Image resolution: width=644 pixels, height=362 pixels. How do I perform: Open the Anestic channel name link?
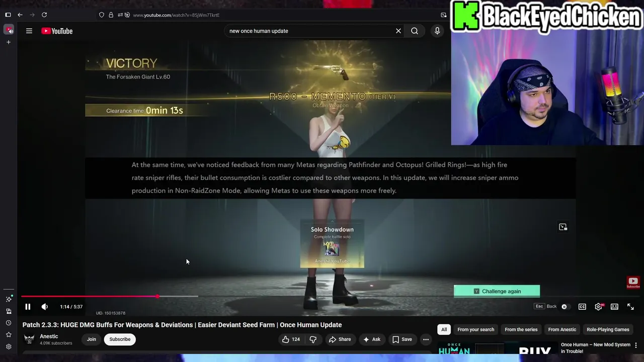tap(49, 336)
